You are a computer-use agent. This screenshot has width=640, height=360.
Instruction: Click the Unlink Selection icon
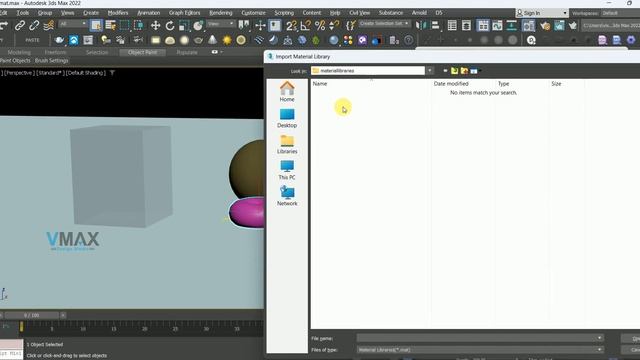tap(34, 26)
